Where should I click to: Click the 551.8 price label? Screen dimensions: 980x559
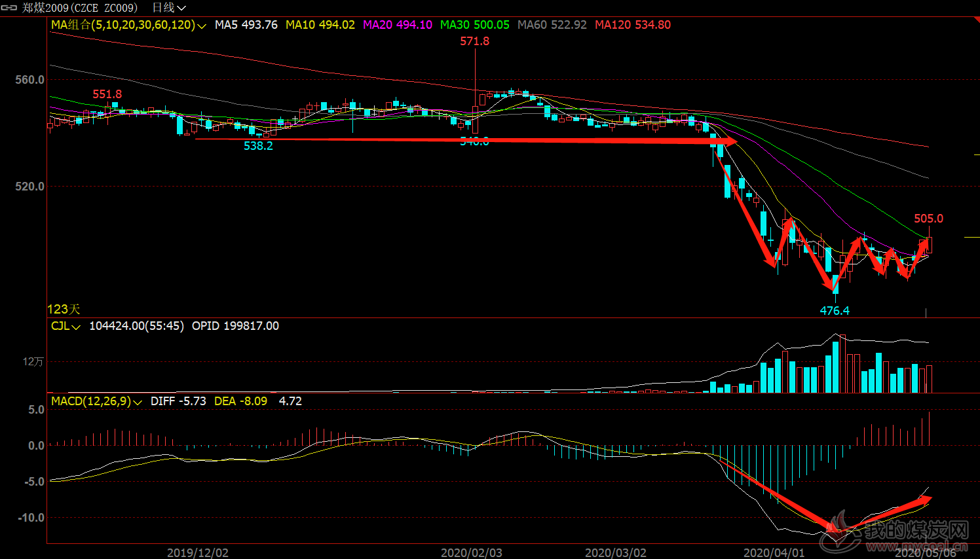tap(107, 94)
